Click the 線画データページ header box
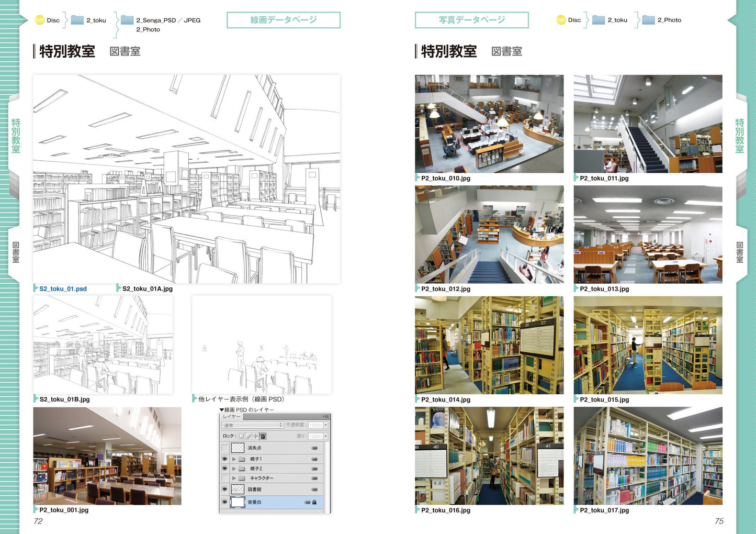756x534 pixels. pos(283,20)
